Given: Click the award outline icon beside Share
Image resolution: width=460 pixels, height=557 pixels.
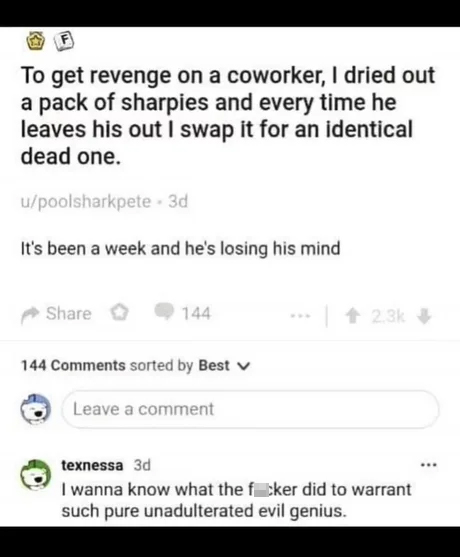Looking at the screenshot, I should pyautogui.click(x=119, y=313).
